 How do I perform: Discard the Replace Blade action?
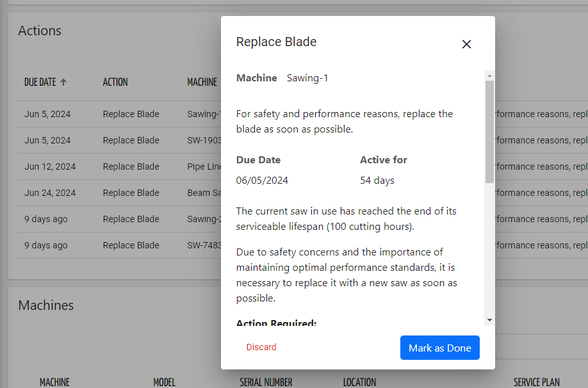pyautogui.click(x=261, y=347)
